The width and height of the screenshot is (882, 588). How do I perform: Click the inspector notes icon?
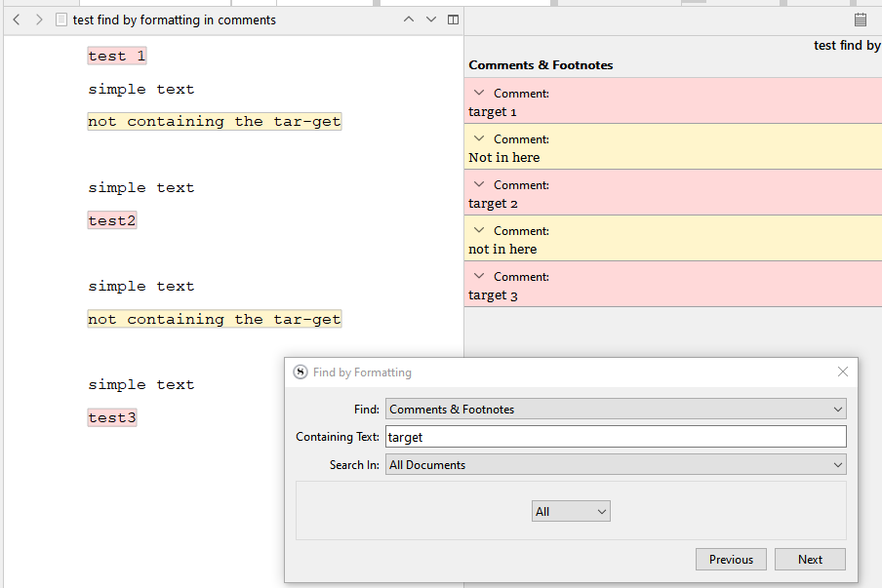[861, 20]
